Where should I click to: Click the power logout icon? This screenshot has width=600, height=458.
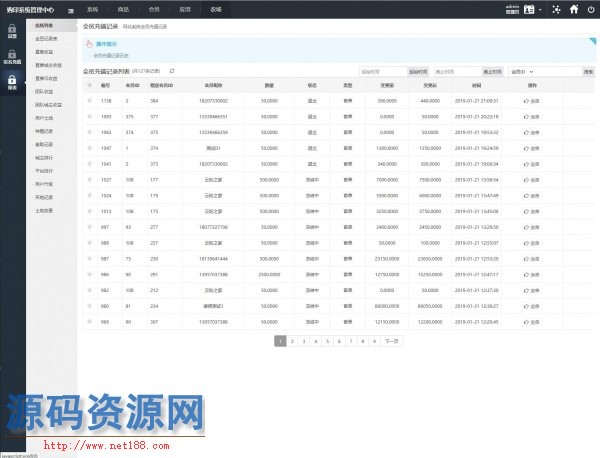coord(590,8)
